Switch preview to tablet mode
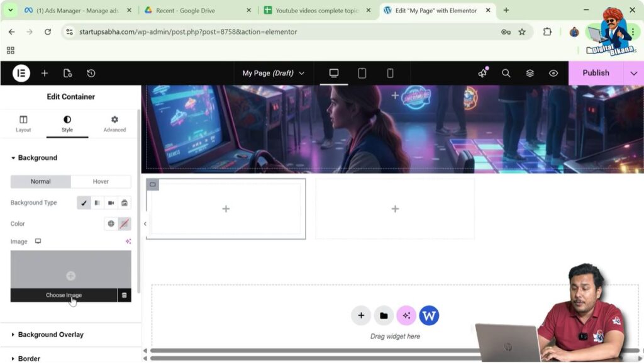This screenshot has width=644, height=363. [x=362, y=73]
